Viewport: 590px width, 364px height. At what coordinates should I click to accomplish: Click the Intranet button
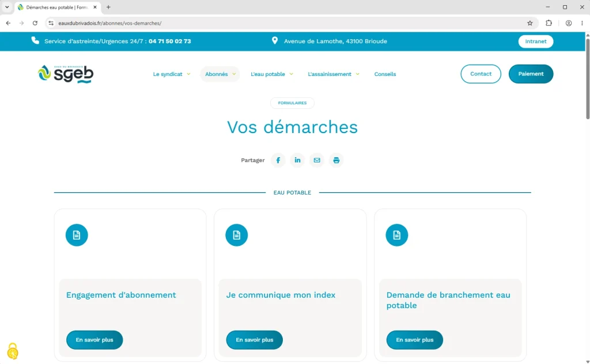point(536,41)
